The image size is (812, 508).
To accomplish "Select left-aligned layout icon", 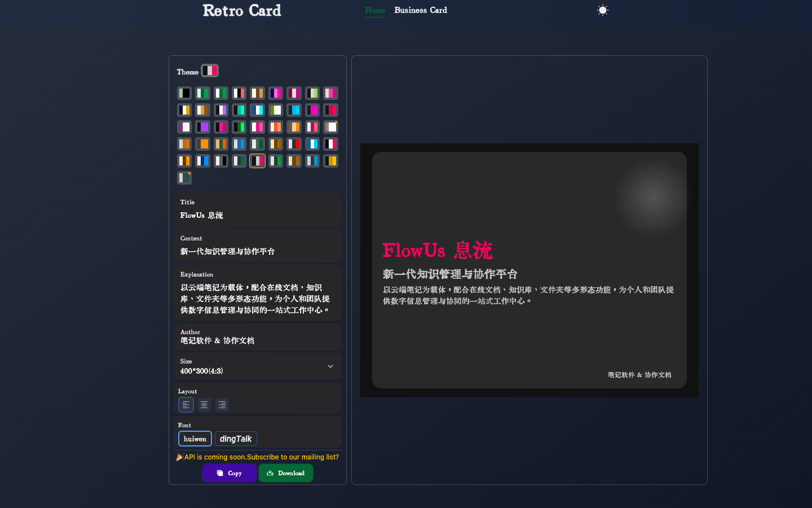I will [186, 405].
